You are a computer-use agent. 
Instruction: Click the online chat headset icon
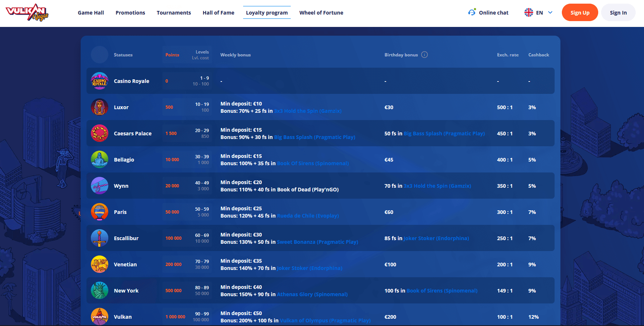(472, 12)
